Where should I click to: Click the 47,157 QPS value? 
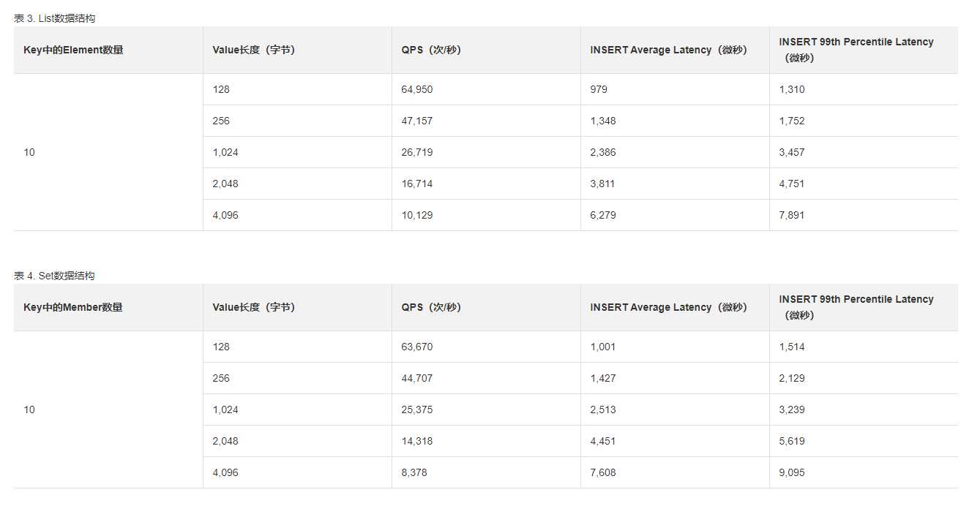[417, 121]
